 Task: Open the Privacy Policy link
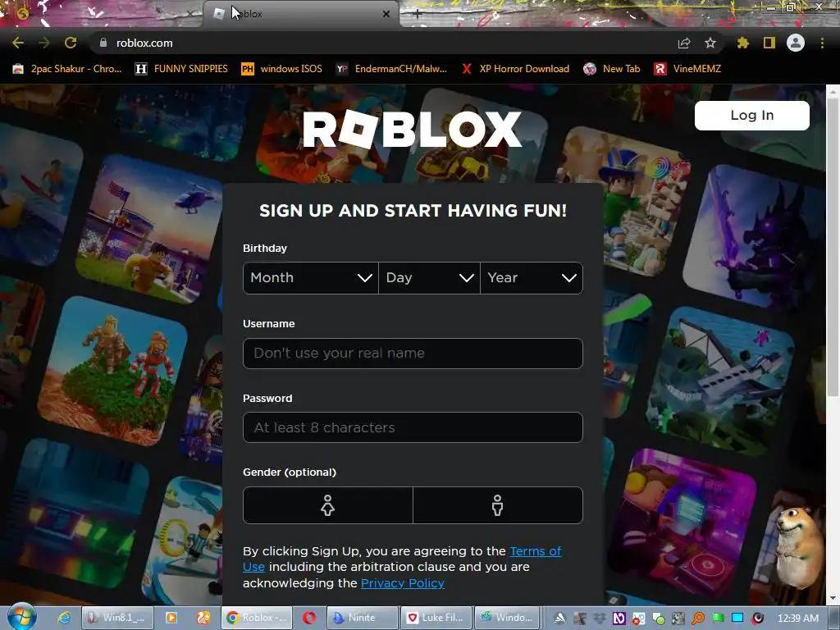point(403,583)
